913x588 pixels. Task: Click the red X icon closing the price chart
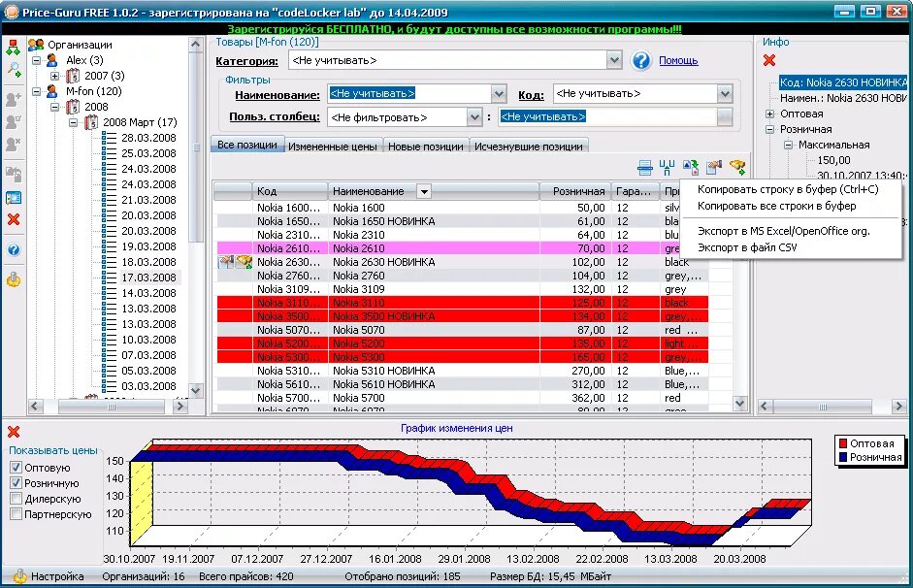[14, 432]
